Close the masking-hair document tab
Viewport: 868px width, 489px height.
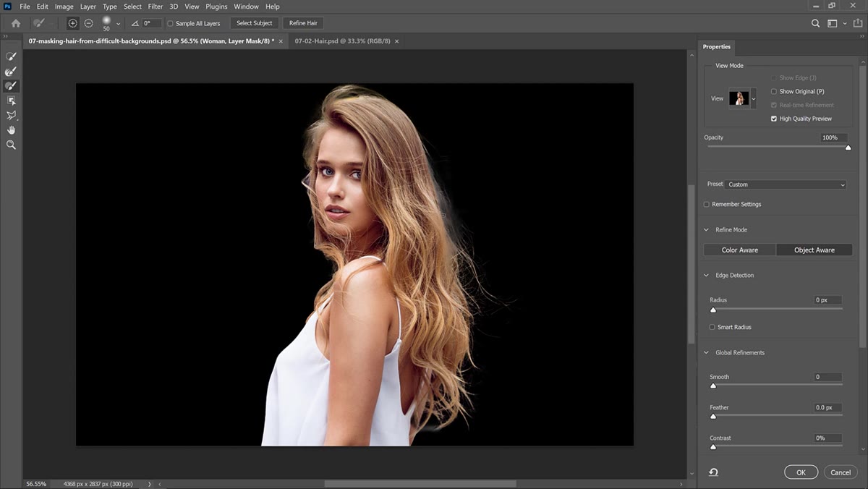[x=281, y=41]
